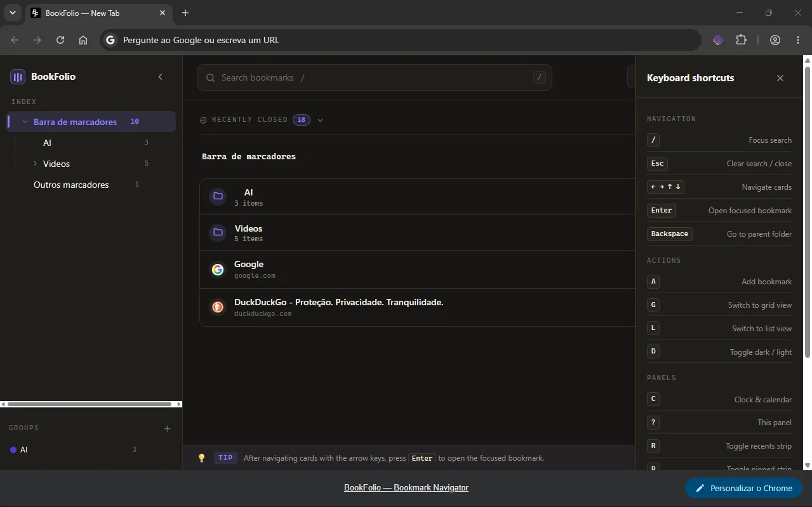Open the AI folder card
The image size is (812, 507).
(x=417, y=197)
